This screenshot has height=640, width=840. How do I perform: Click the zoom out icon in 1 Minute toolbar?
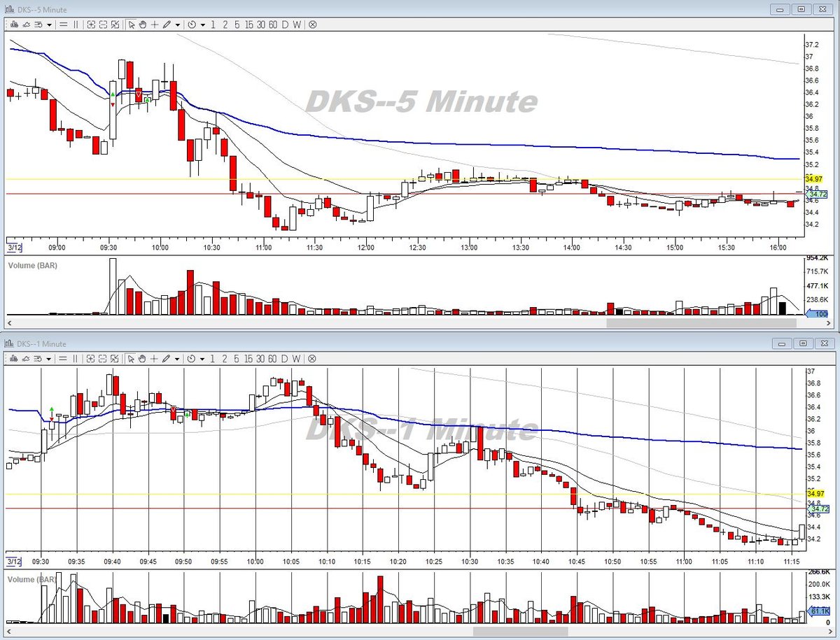(103, 358)
